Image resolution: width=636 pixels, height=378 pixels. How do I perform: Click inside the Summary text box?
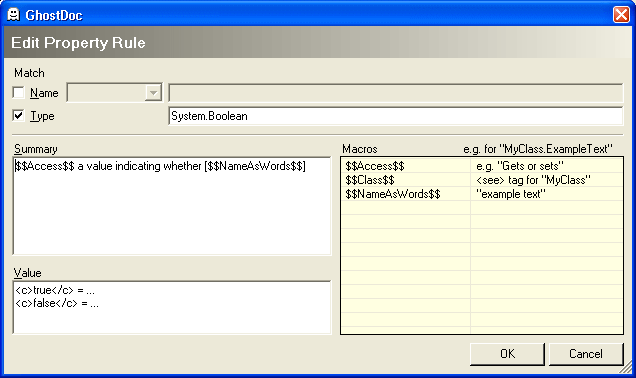pyautogui.click(x=172, y=206)
